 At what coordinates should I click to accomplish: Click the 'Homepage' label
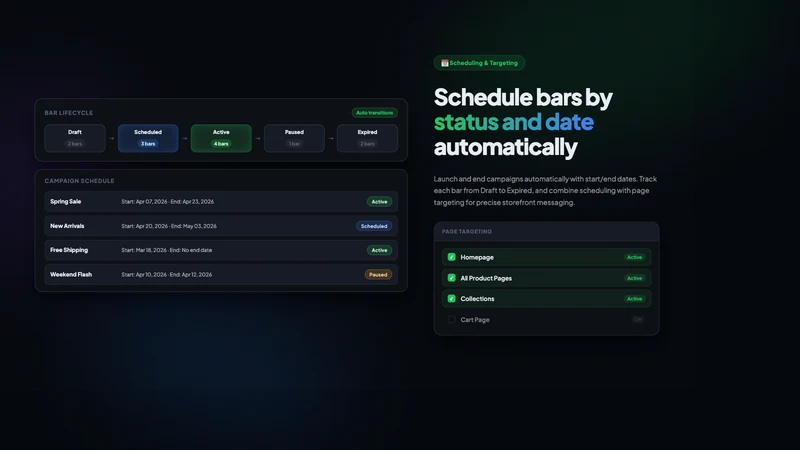[477, 257]
